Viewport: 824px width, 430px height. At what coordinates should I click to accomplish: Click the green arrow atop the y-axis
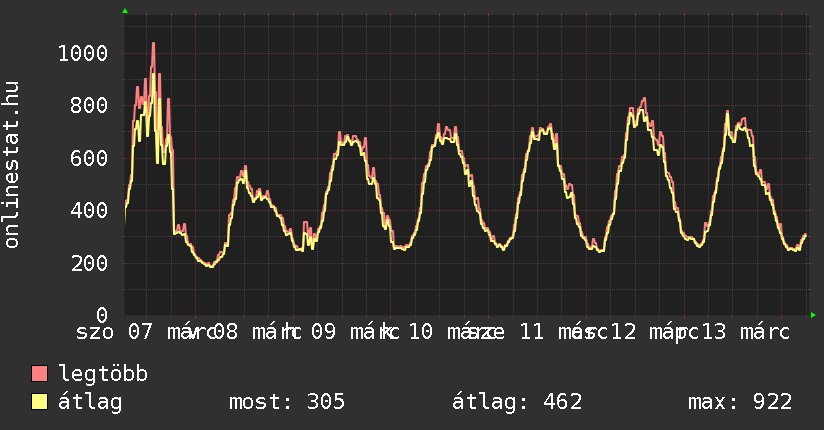coord(125,11)
